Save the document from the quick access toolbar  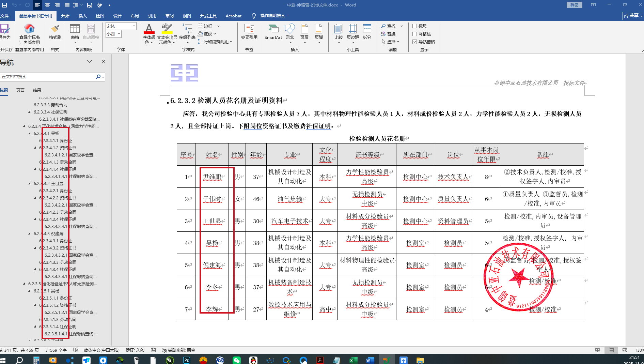[4, 5]
